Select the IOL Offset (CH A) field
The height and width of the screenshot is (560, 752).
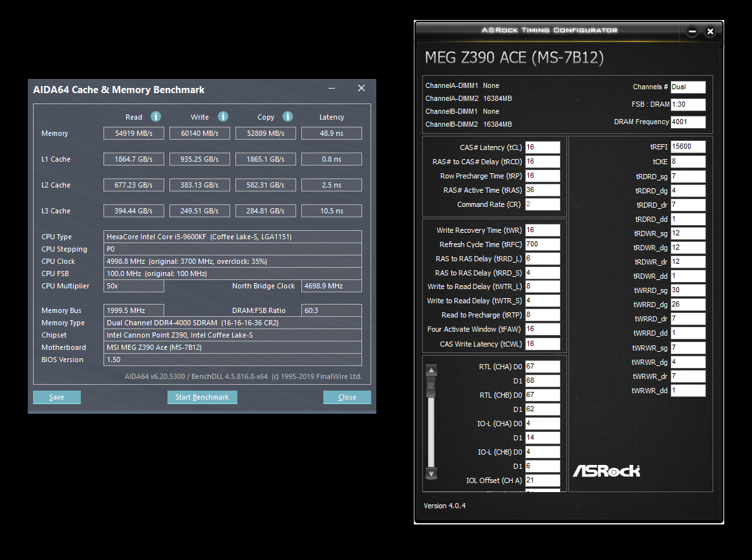pos(543,480)
